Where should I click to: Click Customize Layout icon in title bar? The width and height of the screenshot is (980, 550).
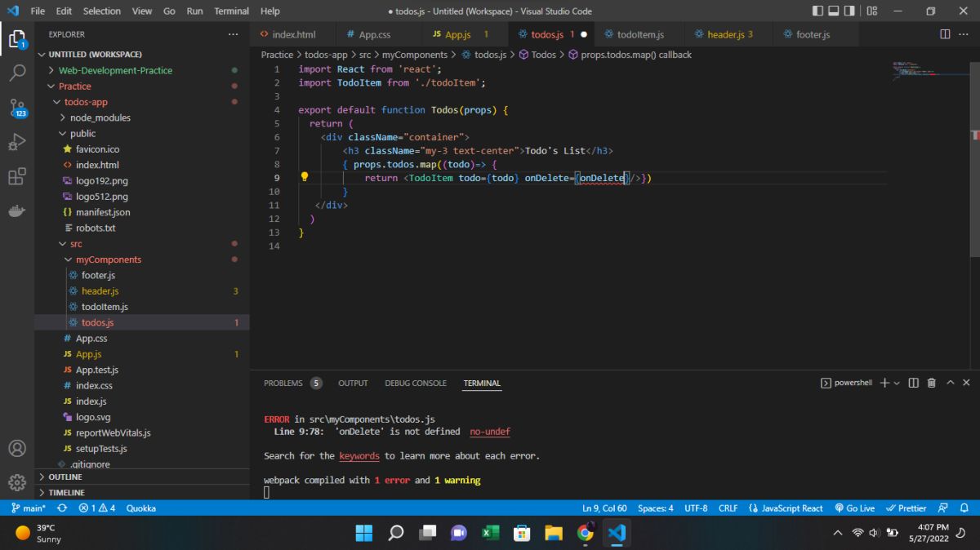coord(872,11)
